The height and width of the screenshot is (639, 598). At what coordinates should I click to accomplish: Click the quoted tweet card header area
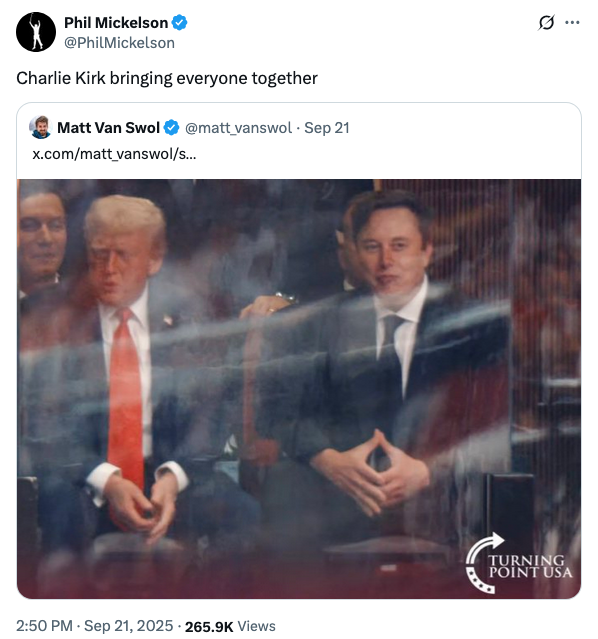(299, 141)
